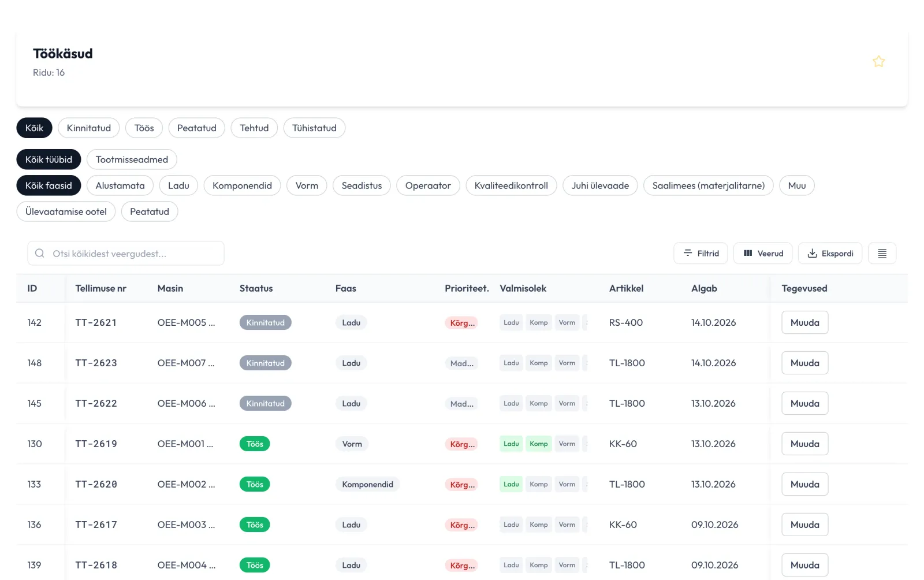The height and width of the screenshot is (580, 924).
Task: Click the TT-2622 order number
Action: pos(96,403)
